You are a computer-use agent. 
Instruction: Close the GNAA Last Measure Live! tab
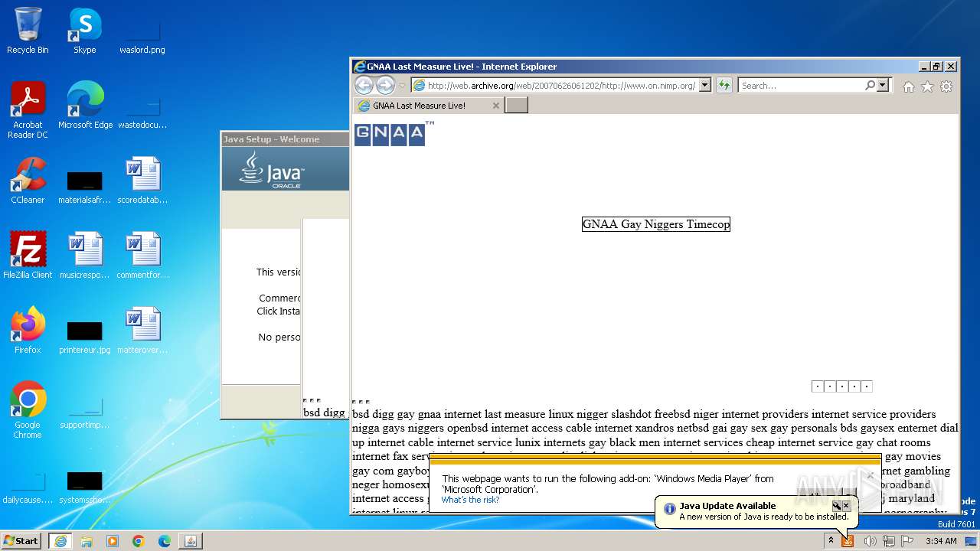(x=495, y=106)
